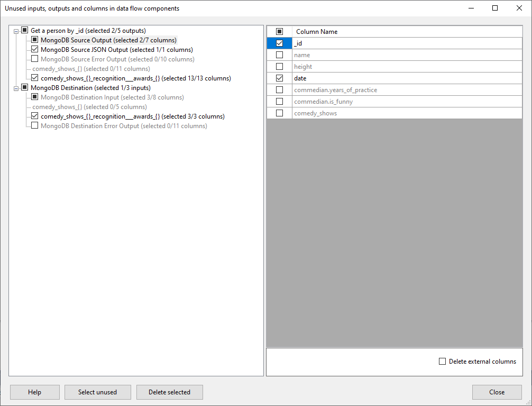Check the name column checkbox
Image resolution: width=532 pixels, height=406 pixels.
click(280, 55)
